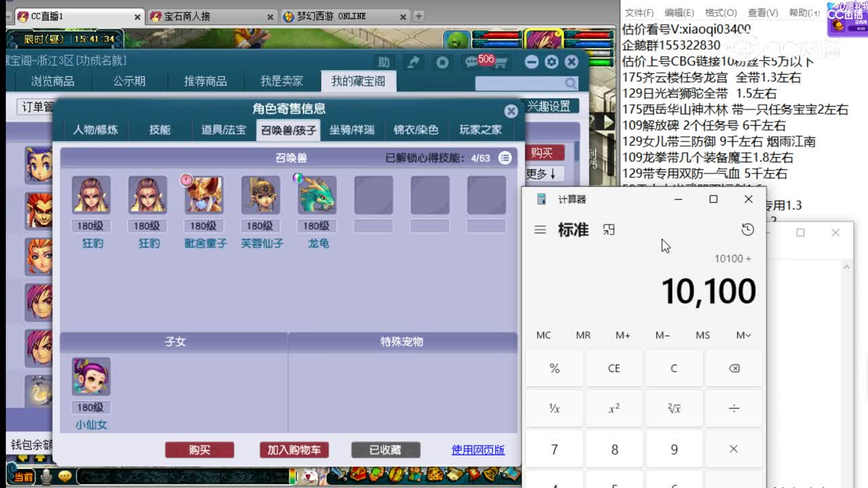Screen dimensions: 868x488
Task: Click the 我的藏宝阁 tab
Action: pos(358,81)
